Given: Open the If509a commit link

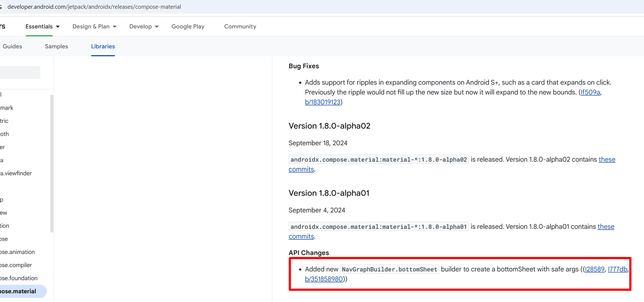Looking at the screenshot, I should point(590,92).
